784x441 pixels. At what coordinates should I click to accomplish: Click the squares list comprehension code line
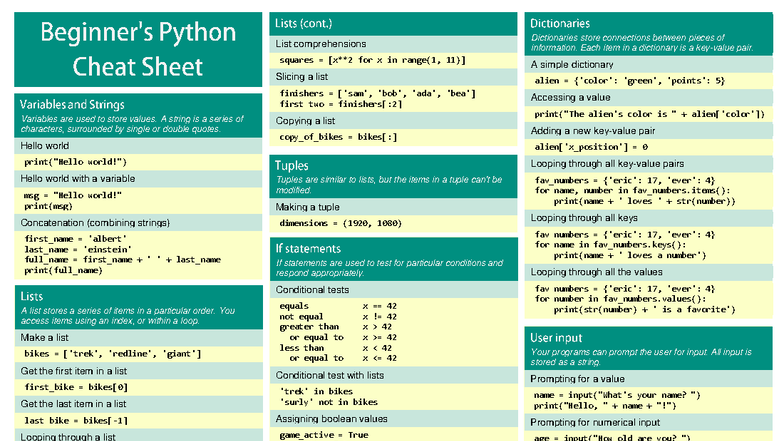(x=372, y=60)
